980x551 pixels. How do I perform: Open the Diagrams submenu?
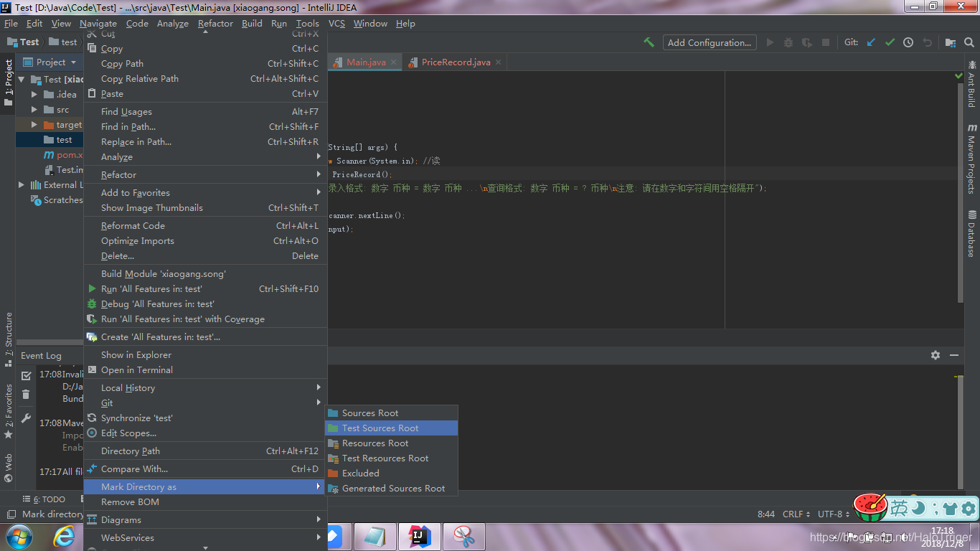tap(205, 519)
